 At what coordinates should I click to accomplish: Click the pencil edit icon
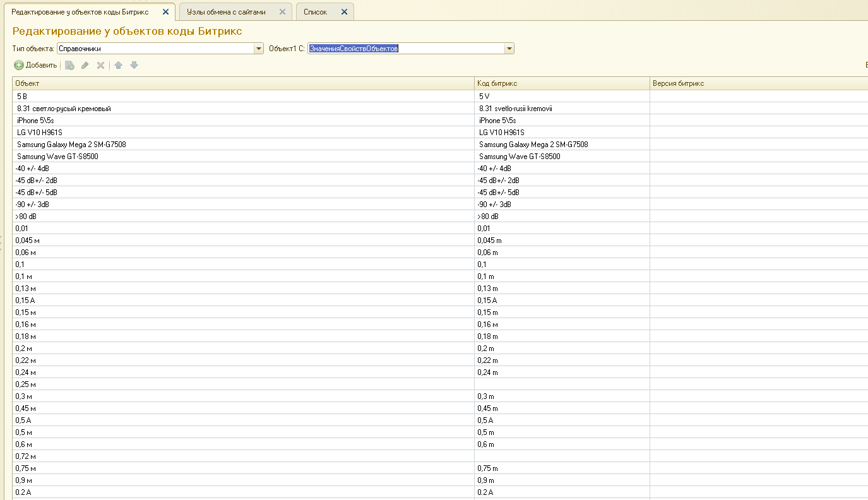click(85, 65)
